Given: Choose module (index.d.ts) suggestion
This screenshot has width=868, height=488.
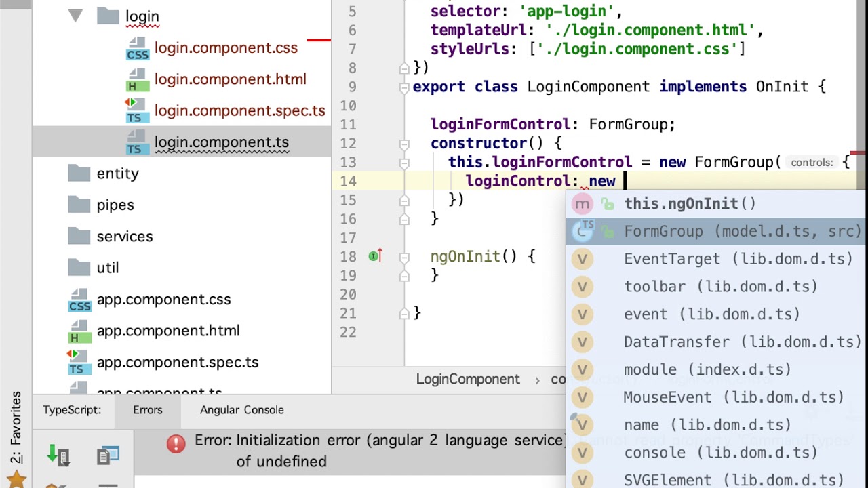Looking at the screenshot, I should [x=717, y=369].
